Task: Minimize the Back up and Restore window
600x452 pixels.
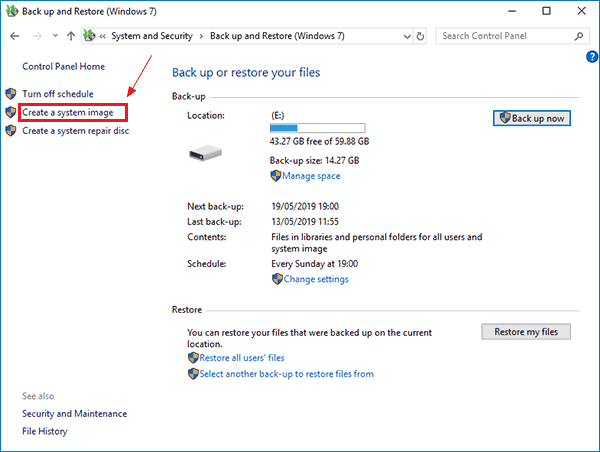Action: [x=512, y=11]
